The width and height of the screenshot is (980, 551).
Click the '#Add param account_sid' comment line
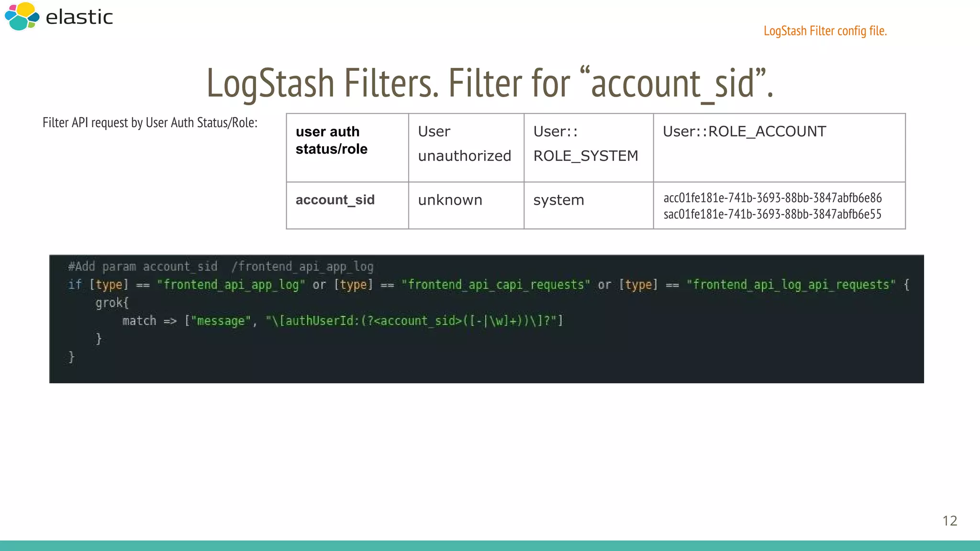[x=221, y=266]
